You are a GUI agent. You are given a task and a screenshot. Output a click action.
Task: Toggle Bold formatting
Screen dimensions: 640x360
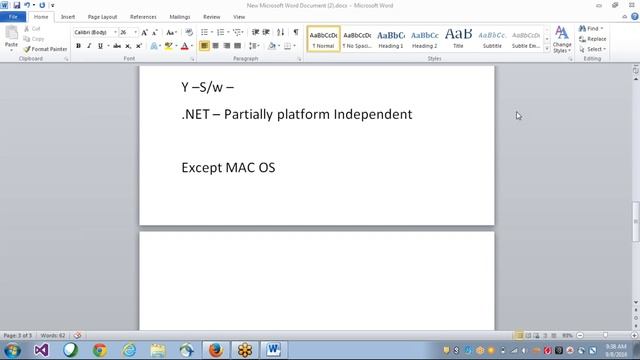[78, 46]
